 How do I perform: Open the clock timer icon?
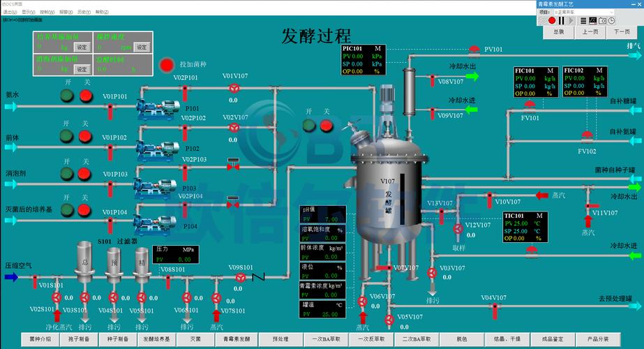611,21
